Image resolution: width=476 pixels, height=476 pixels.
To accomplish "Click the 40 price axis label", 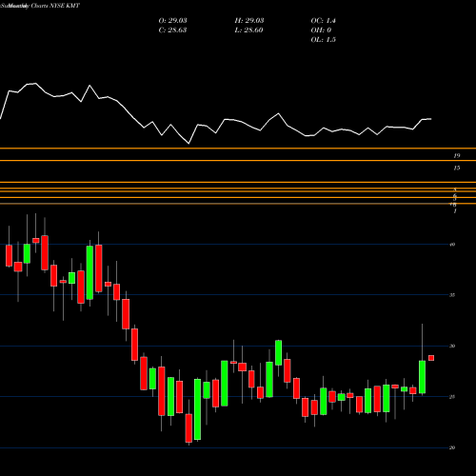I will (452, 245).
